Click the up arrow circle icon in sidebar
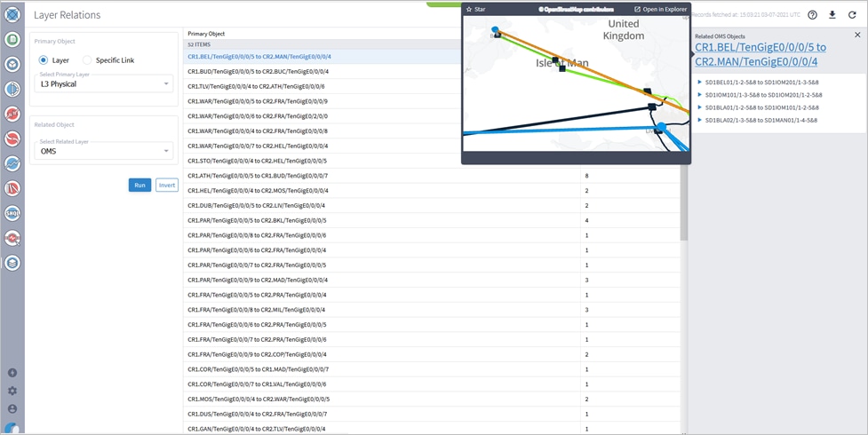868x435 pixels. (x=12, y=373)
